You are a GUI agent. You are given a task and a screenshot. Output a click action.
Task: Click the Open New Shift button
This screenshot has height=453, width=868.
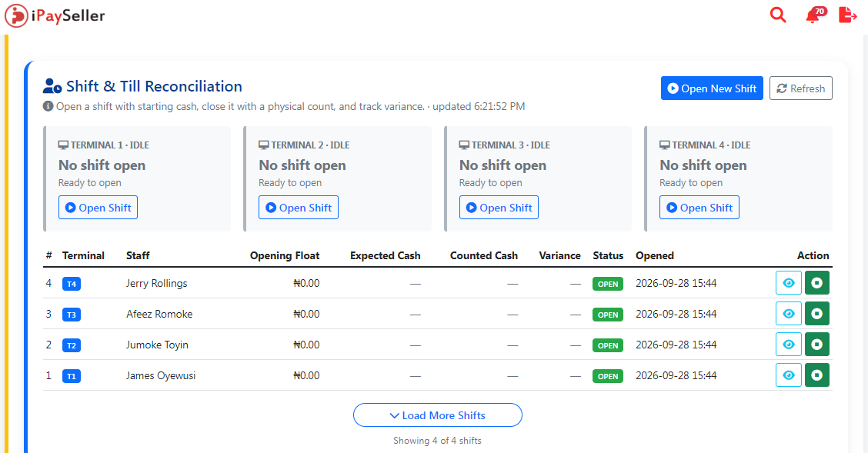pyautogui.click(x=712, y=88)
